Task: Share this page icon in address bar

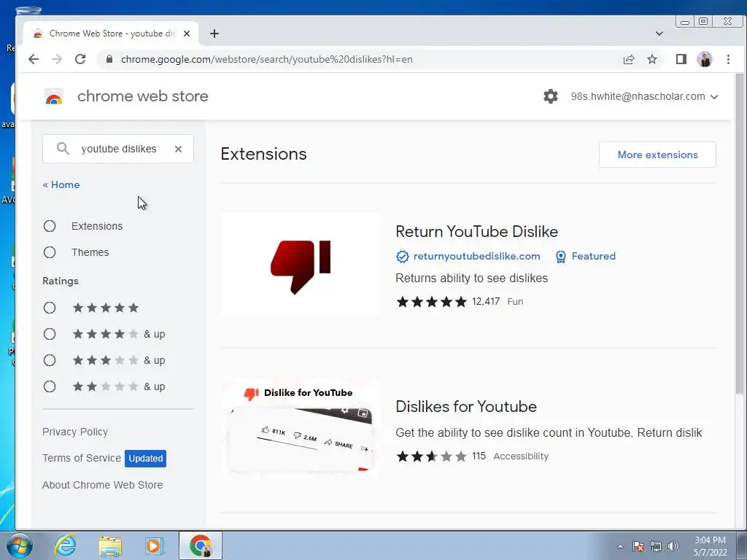Action: point(629,59)
